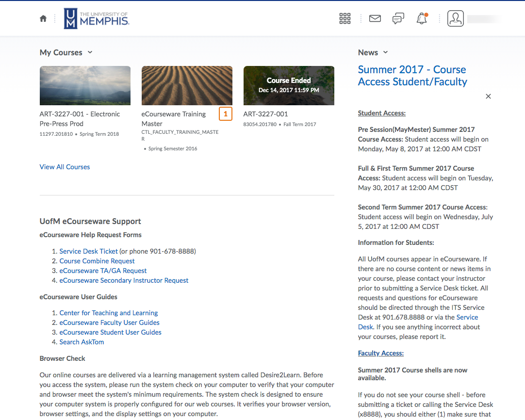Click the home icon in header
The width and height of the screenshot is (525, 420).
(43, 18)
